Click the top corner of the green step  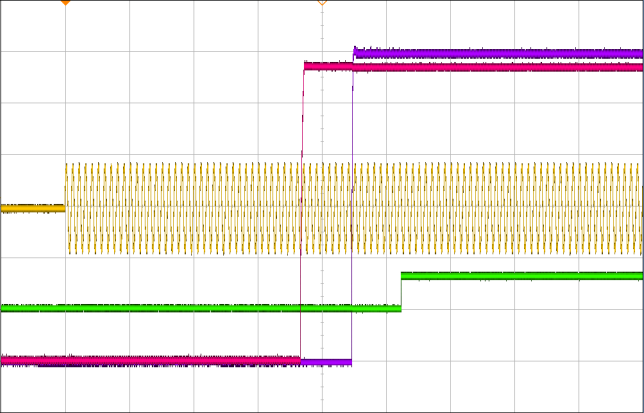[402, 275]
